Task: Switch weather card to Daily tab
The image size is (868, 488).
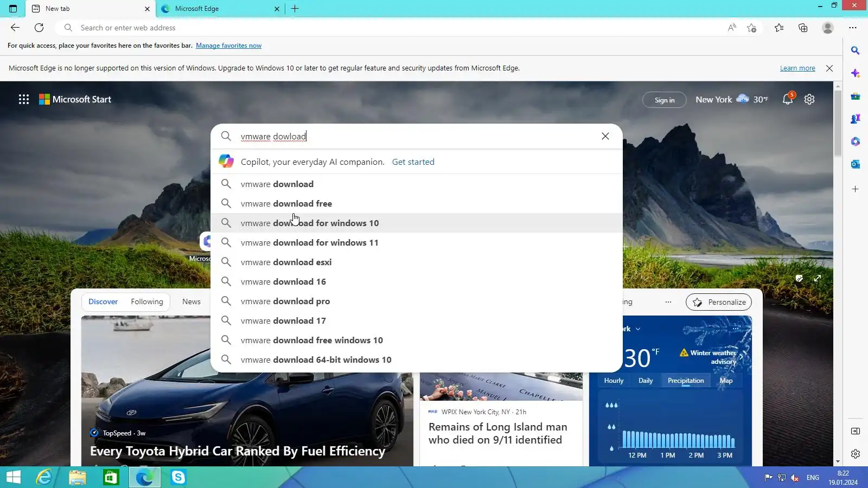Action: pyautogui.click(x=646, y=381)
